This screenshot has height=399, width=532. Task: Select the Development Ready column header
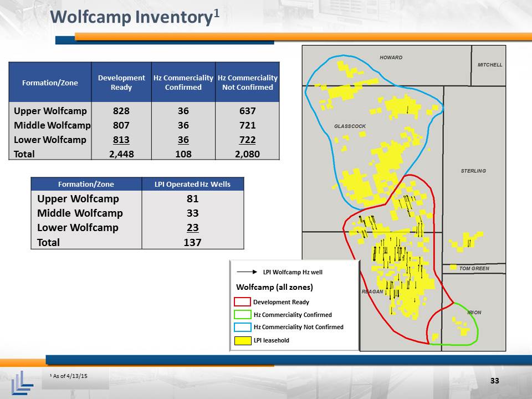pos(121,82)
